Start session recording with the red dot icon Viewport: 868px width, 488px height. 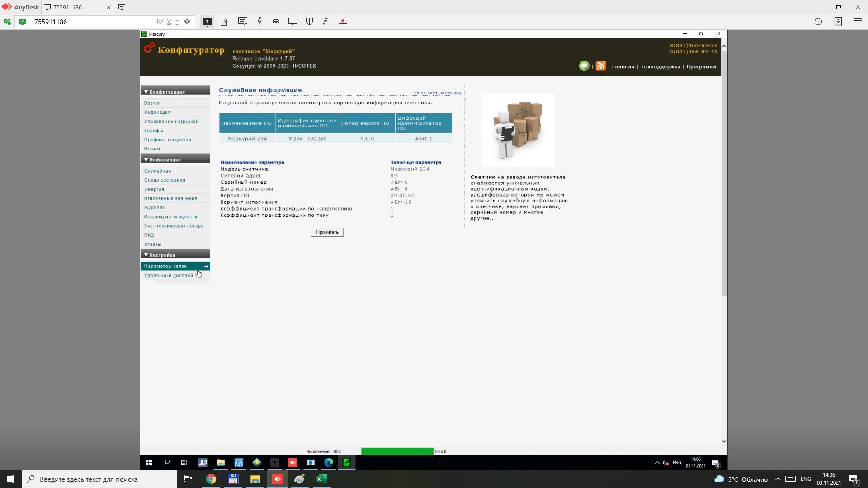[343, 21]
